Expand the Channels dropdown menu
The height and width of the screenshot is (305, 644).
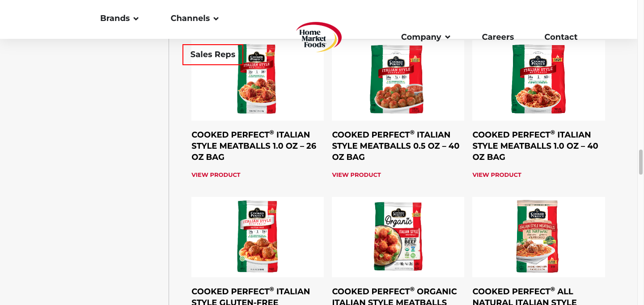coord(195,18)
